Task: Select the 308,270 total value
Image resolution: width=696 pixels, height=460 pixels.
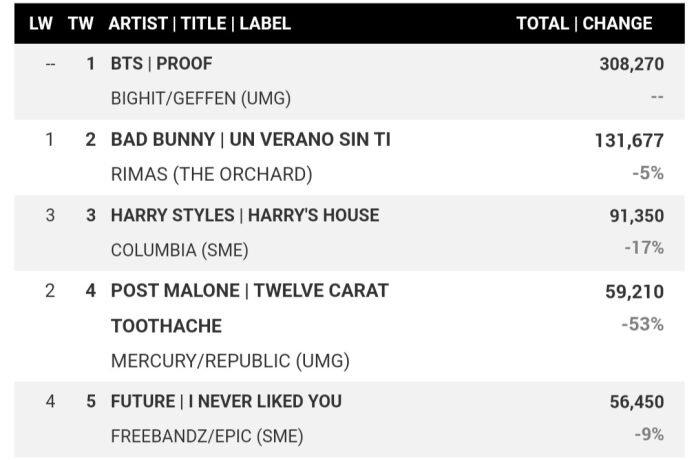Action: (x=630, y=64)
